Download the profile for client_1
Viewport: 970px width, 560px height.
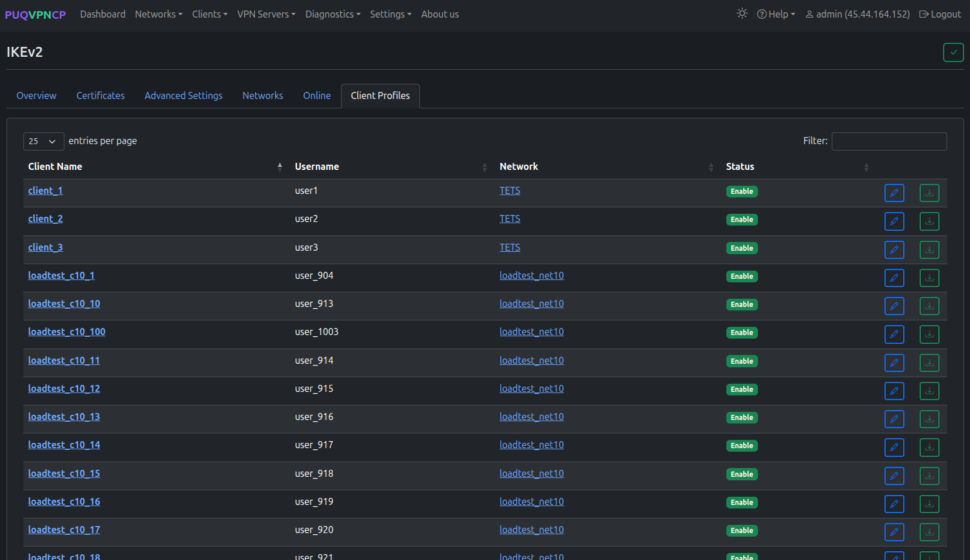tap(929, 193)
